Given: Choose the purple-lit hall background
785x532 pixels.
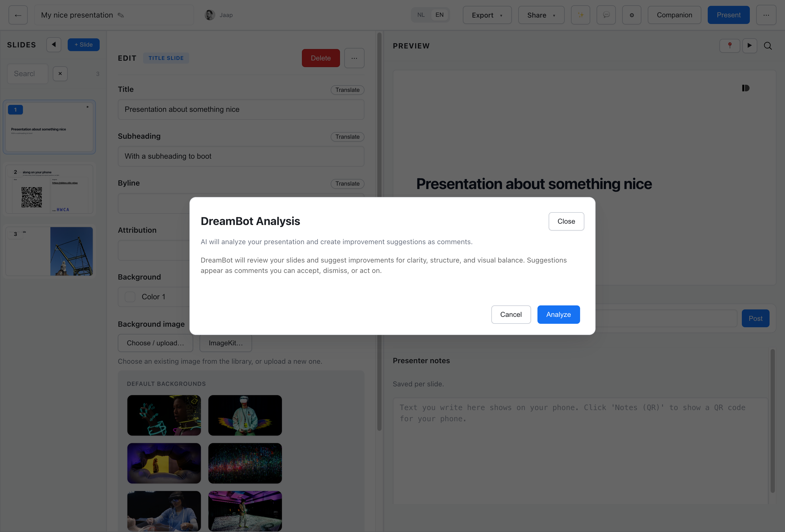Looking at the screenshot, I should click(245, 511).
